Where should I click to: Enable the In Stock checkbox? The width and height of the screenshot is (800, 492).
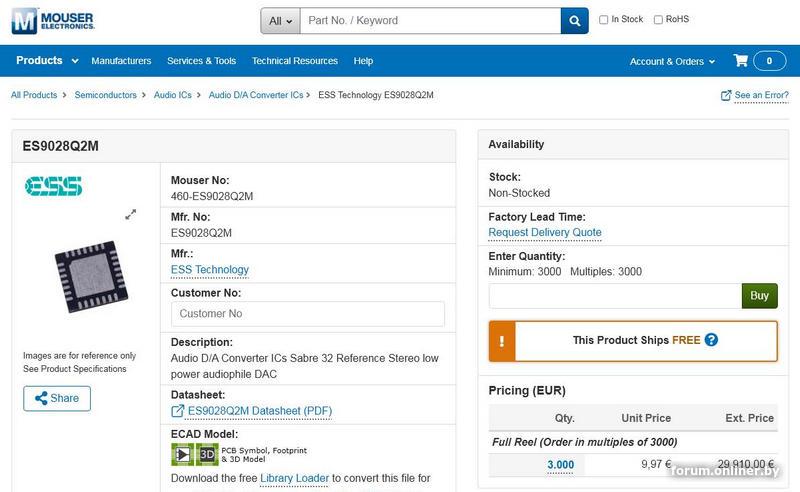(x=603, y=20)
